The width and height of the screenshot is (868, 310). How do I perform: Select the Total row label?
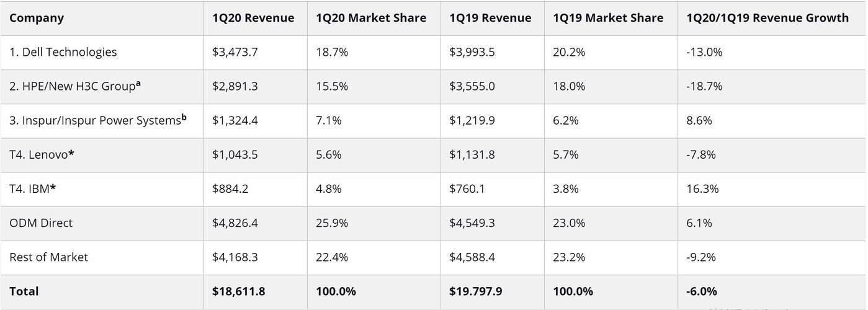click(x=24, y=291)
